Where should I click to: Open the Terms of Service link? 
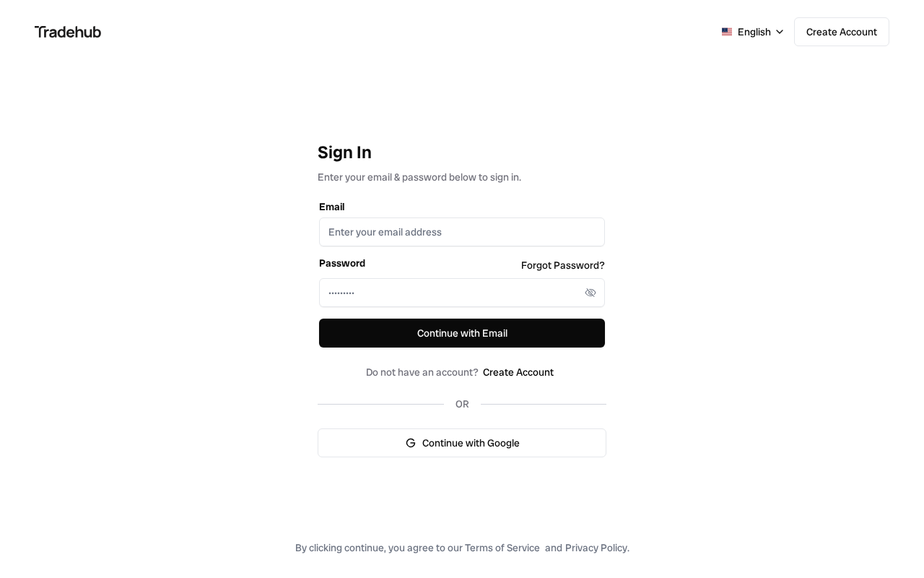pos(502,548)
